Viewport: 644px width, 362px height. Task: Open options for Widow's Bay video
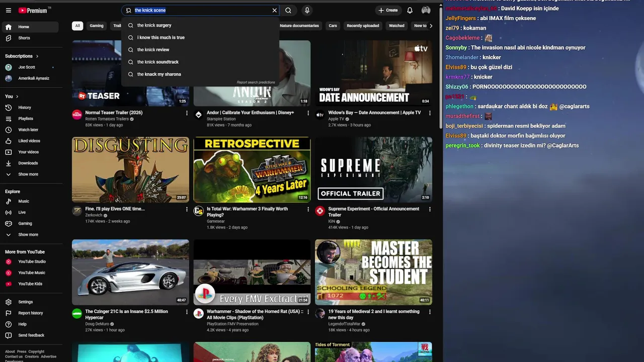point(430,113)
